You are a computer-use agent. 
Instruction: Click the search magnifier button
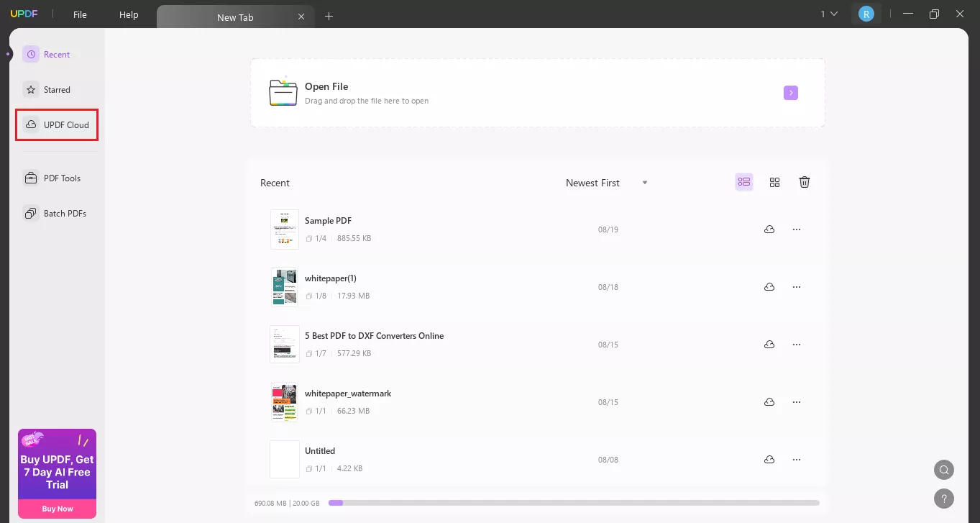tap(944, 470)
